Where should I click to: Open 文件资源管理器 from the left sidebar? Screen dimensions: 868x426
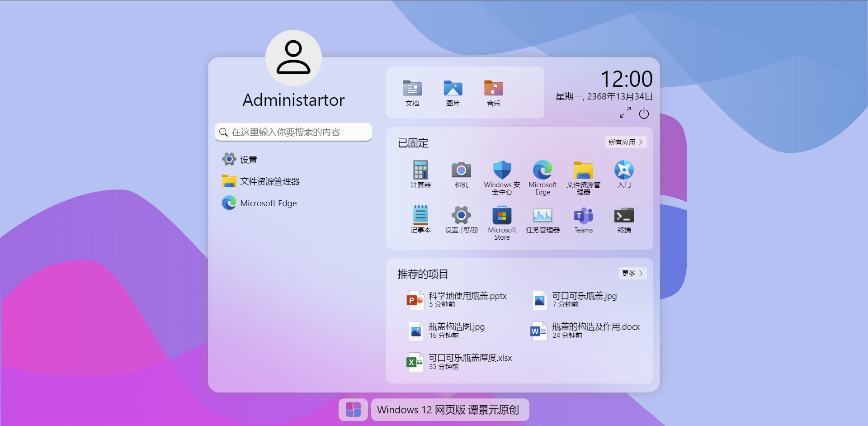[x=270, y=181]
